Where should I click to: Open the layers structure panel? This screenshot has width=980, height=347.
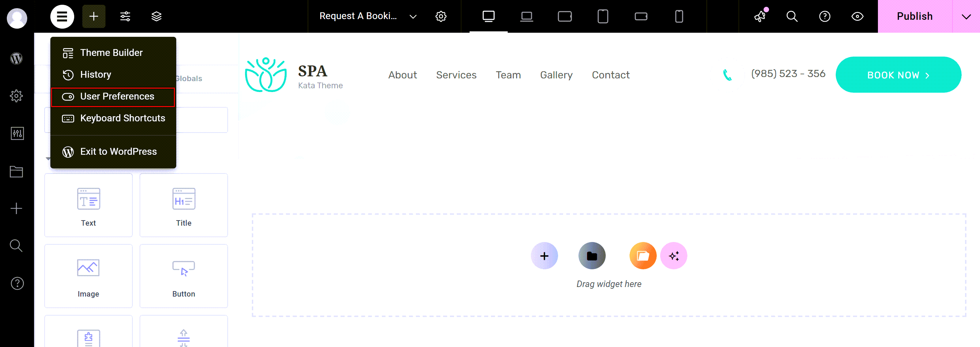click(x=157, y=16)
